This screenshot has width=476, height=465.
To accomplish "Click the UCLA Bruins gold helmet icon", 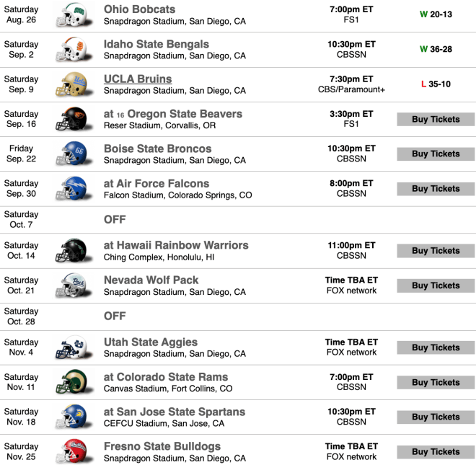I will pyautogui.click(x=74, y=84).
